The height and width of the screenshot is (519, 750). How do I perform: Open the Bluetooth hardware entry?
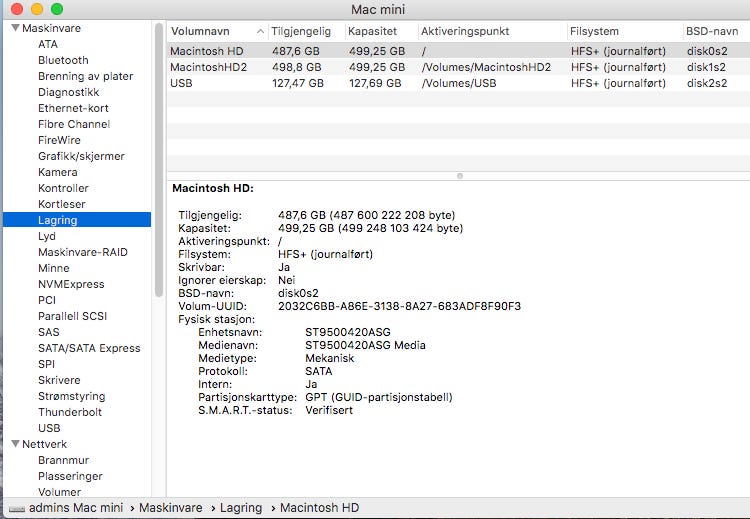[x=63, y=60]
